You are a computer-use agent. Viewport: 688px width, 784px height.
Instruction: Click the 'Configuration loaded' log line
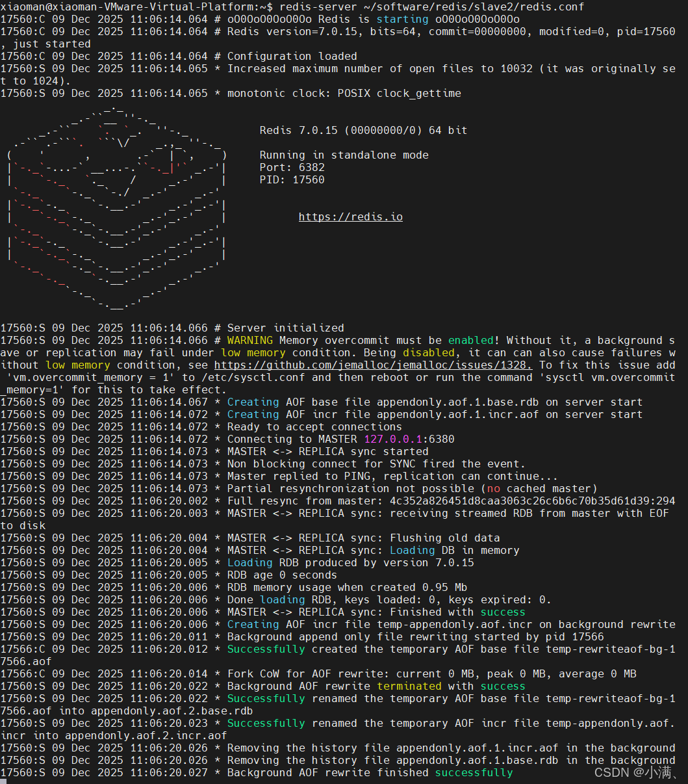click(x=179, y=56)
